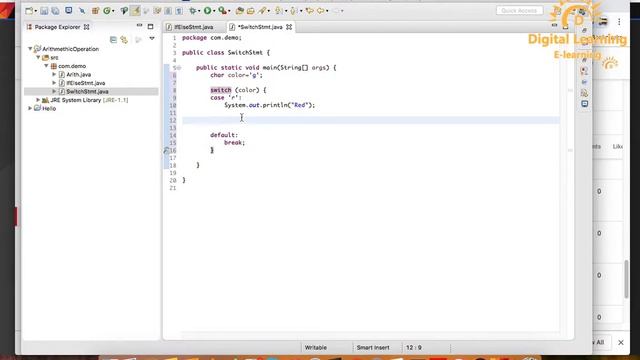Click the "Red" string in the println line
This screenshot has width=640, height=360.
tap(300, 105)
